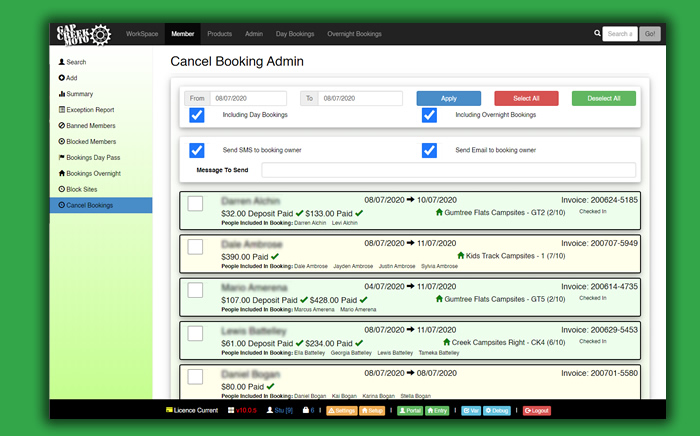Open the Day Bookings menu

click(295, 34)
